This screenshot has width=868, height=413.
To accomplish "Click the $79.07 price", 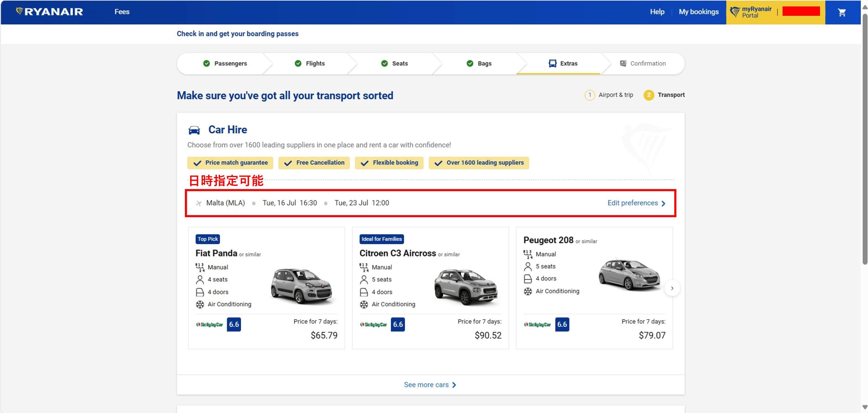I will coord(652,335).
